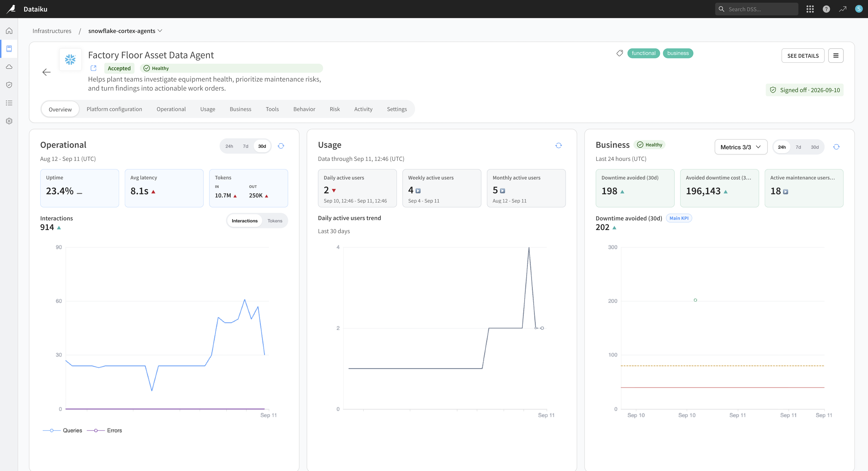This screenshot has width=868, height=471.
Task: Focus the Search DSS field
Action: [x=757, y=9]
